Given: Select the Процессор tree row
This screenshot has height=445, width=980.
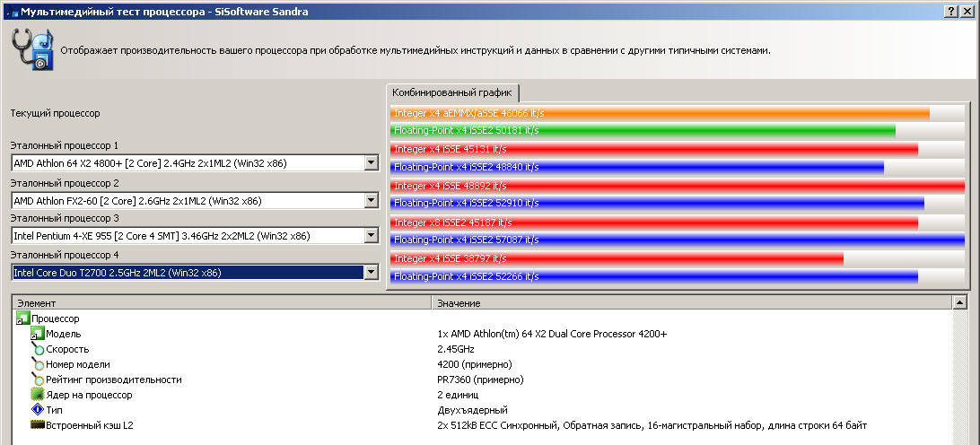Looking at the screenshot, I should [x=481, y=318].
